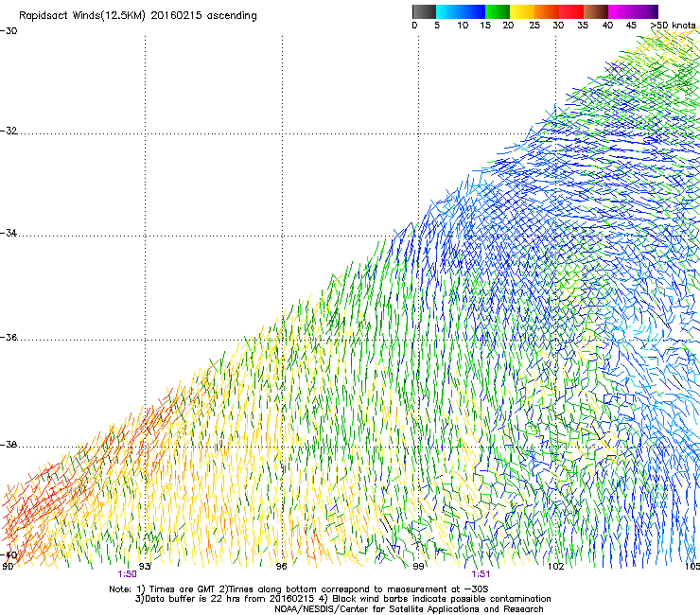
Task: Click the purple '1:51' time marker
Action: (481, 574)
